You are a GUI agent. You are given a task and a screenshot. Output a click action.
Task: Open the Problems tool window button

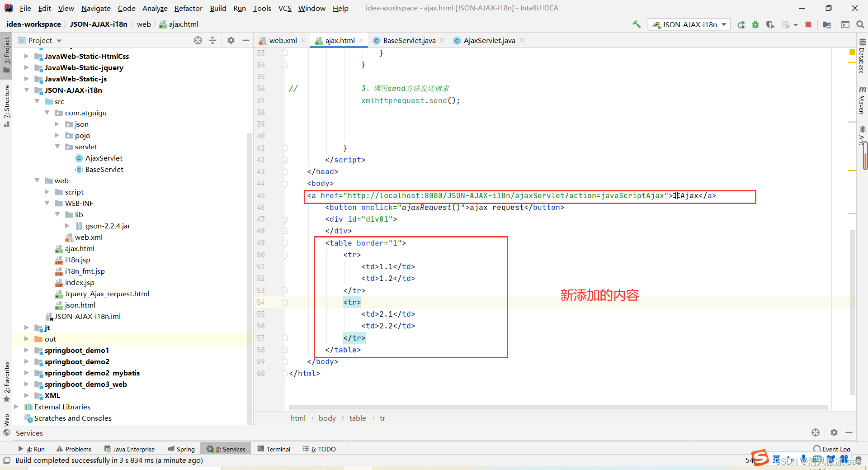click(x=74, y=449)
